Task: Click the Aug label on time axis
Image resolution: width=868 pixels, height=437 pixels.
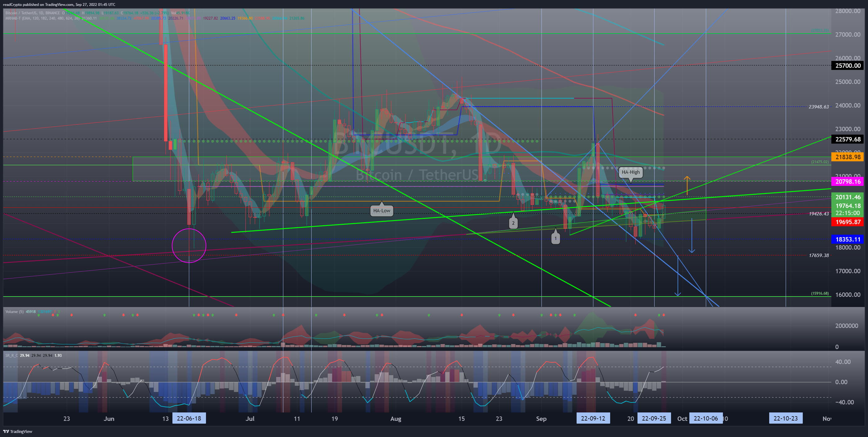Action: pyautogui.click(x=395, y=419)
